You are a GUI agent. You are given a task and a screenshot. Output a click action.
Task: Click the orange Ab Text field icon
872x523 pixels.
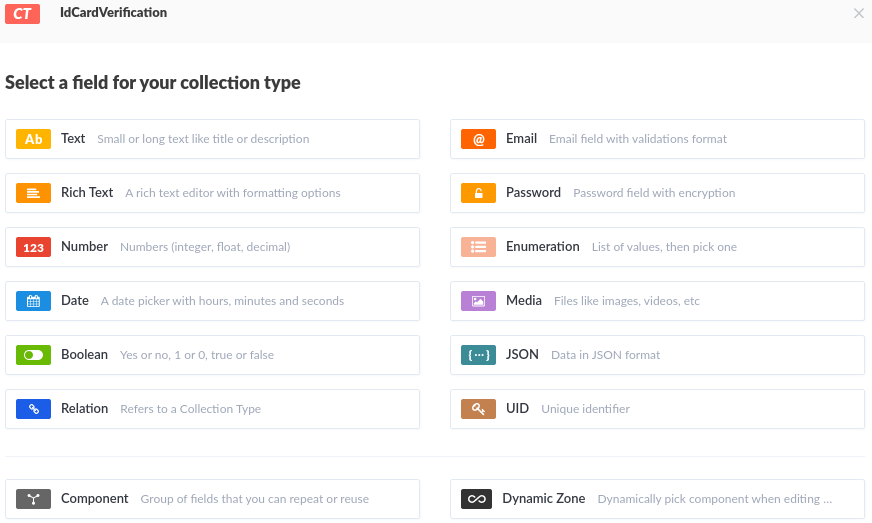[x=34, y=139]
